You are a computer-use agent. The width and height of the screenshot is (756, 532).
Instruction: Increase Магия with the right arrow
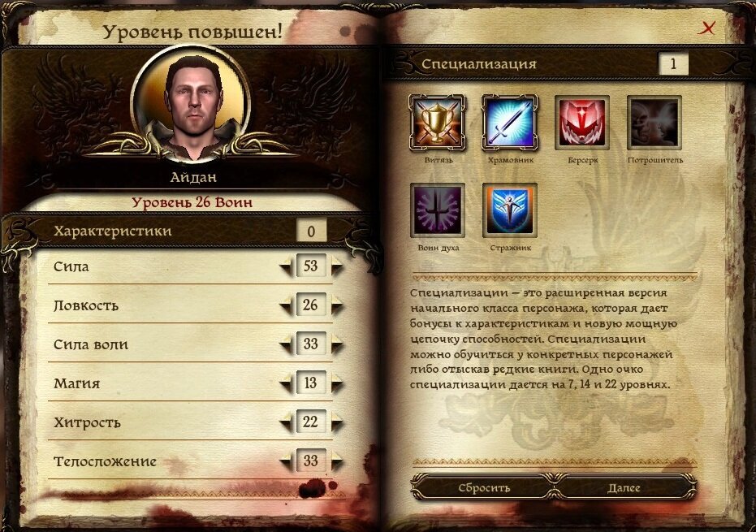[336, 383]
